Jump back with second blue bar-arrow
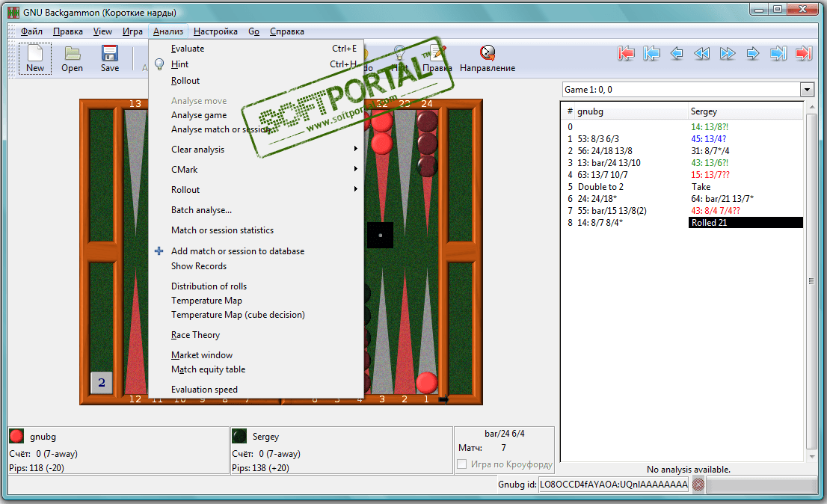 (x=651, y=53)
